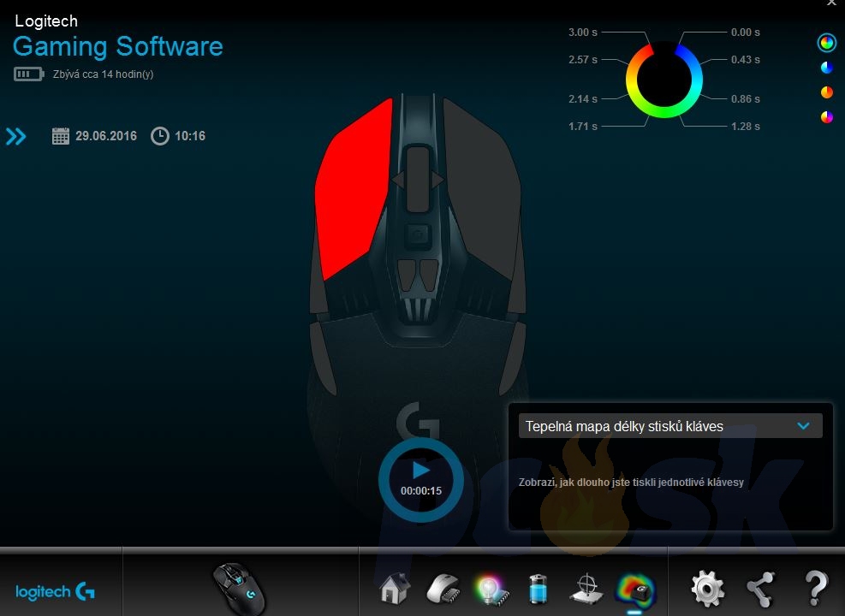The image size is (845, 616).
Task: Click the battery level indicator icon
Action: 28,74
